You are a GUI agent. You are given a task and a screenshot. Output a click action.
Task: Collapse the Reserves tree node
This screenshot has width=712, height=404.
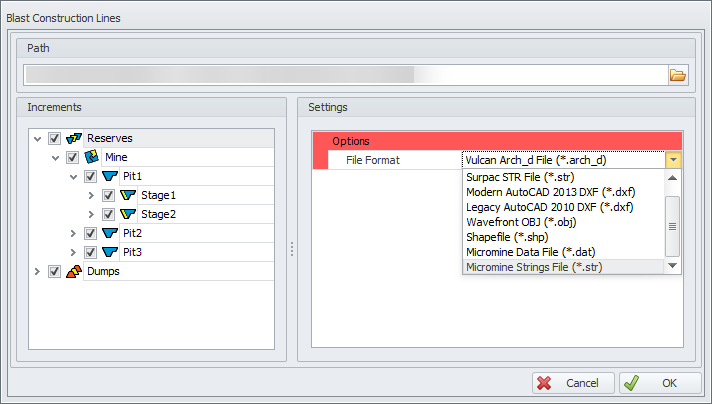(38, 138)
